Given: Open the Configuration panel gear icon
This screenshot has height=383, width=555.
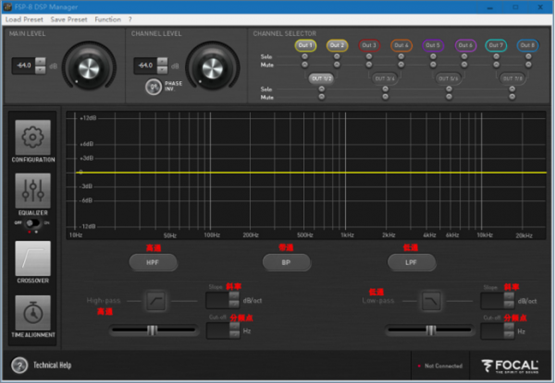Looking at the screenshot, I should pyautogui.click(x=33, y=137).
